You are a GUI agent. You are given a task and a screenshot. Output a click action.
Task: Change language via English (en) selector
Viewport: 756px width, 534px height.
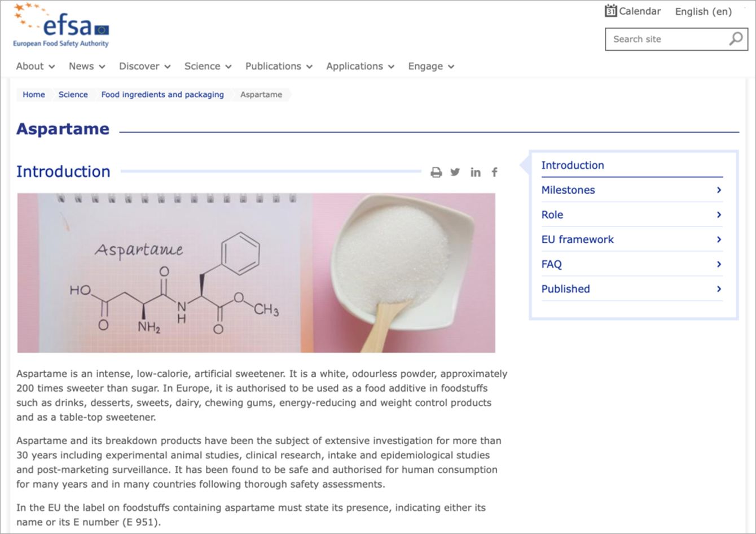pyautogui.click(x=703, y=11)
